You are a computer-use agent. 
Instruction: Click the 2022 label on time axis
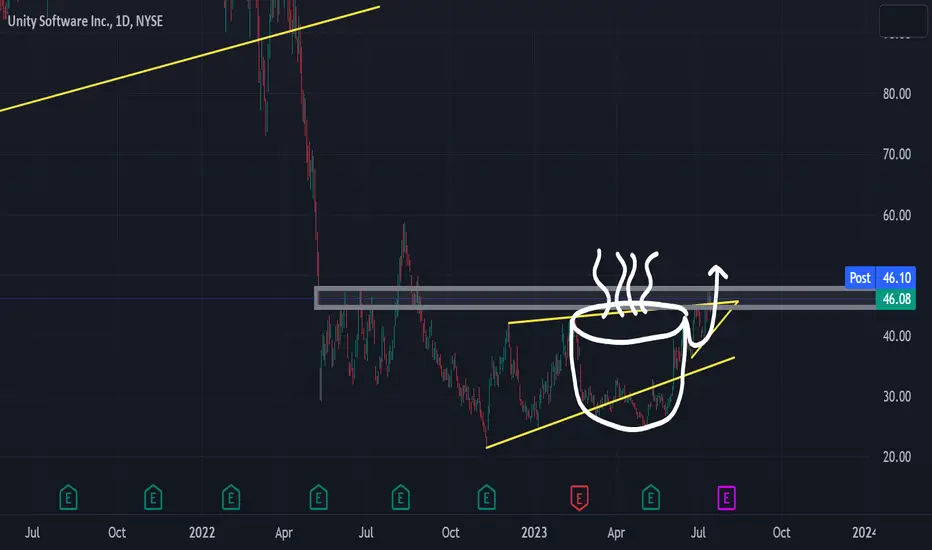pyautogui.click(x=202, y=532)
